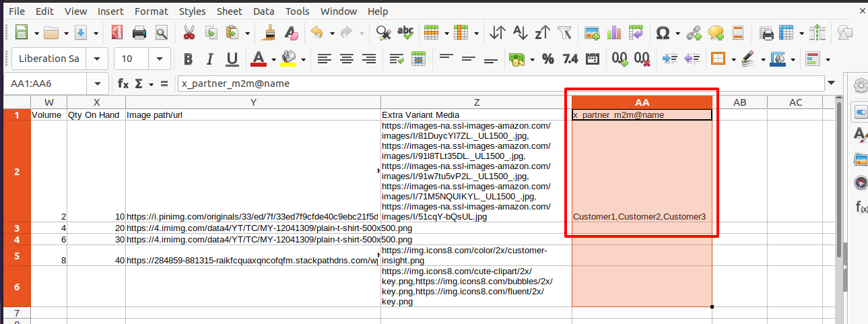Run the spelling check icon
The height and width of the screenshot is (324, 868).
click(x=405, y=32)
